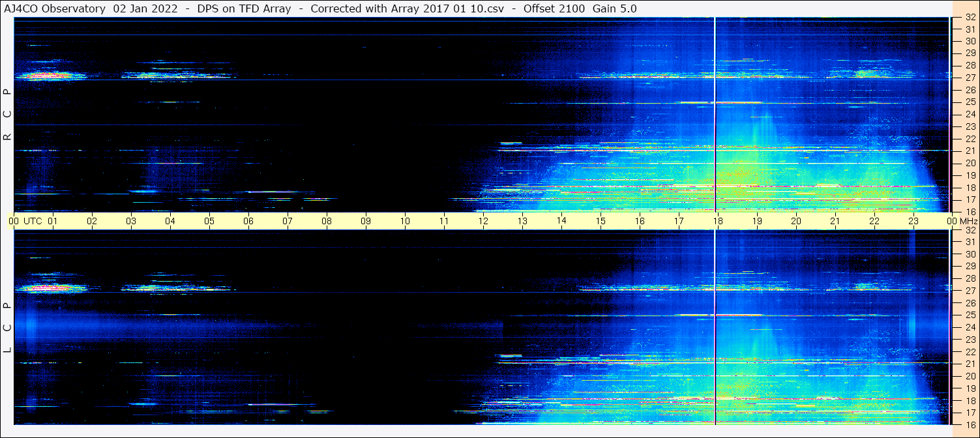Click hour '21' on the time axis
Viewport: 980px width, 438px height.
pos(835,221)
